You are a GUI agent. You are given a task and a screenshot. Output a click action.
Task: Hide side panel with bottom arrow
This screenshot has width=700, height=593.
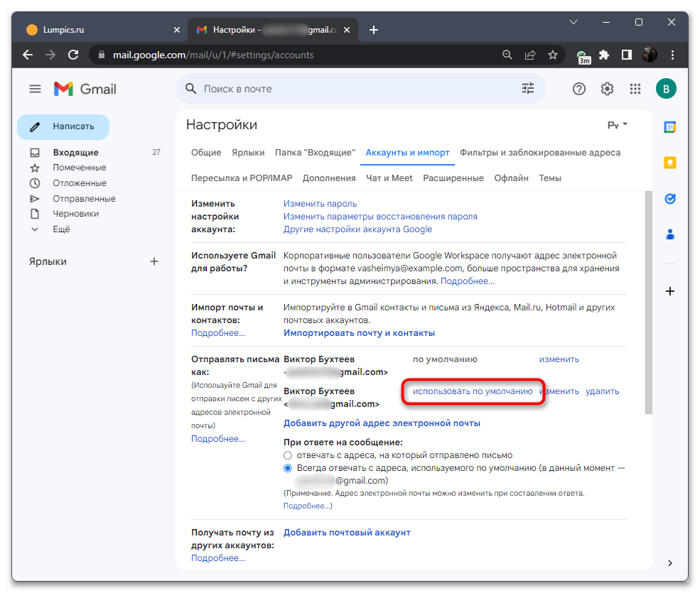pos(669,563)
